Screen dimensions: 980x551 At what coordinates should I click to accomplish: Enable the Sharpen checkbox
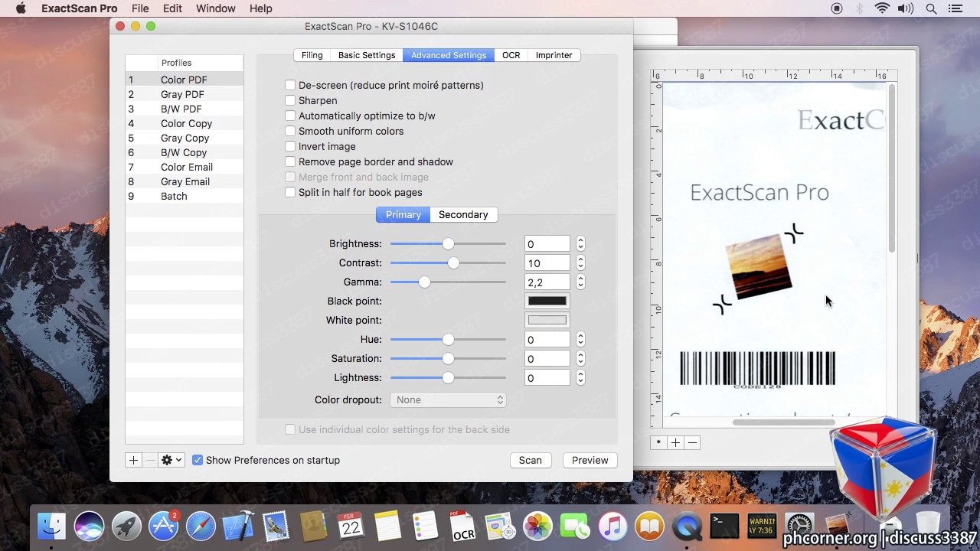point(290,100)
